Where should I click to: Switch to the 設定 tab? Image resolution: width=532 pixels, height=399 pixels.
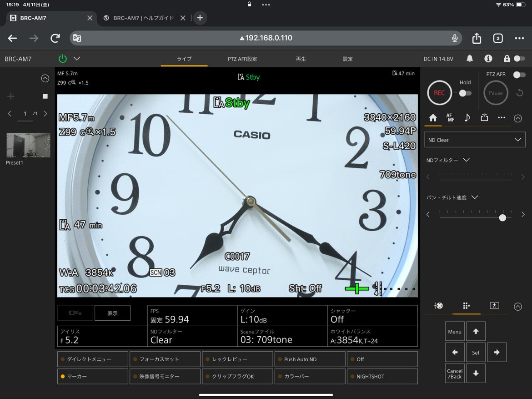click(x=347, y=59)
